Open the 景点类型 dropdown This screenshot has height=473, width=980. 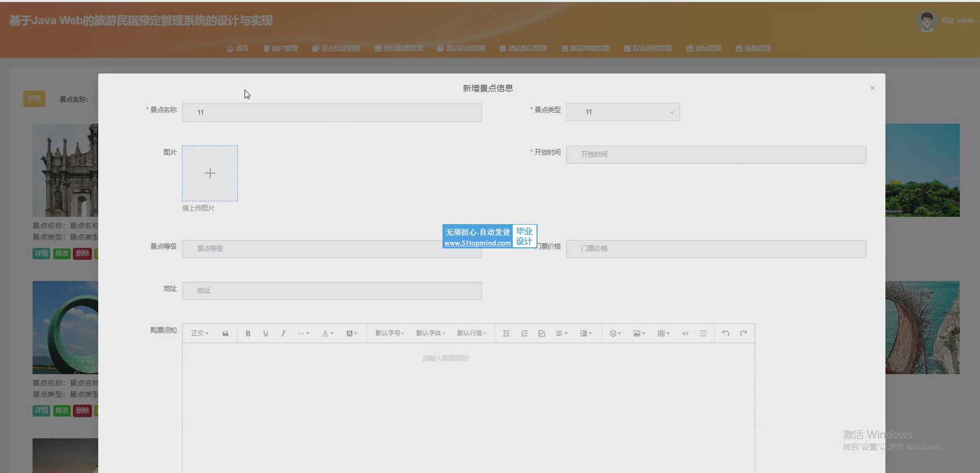pos(623,112)
